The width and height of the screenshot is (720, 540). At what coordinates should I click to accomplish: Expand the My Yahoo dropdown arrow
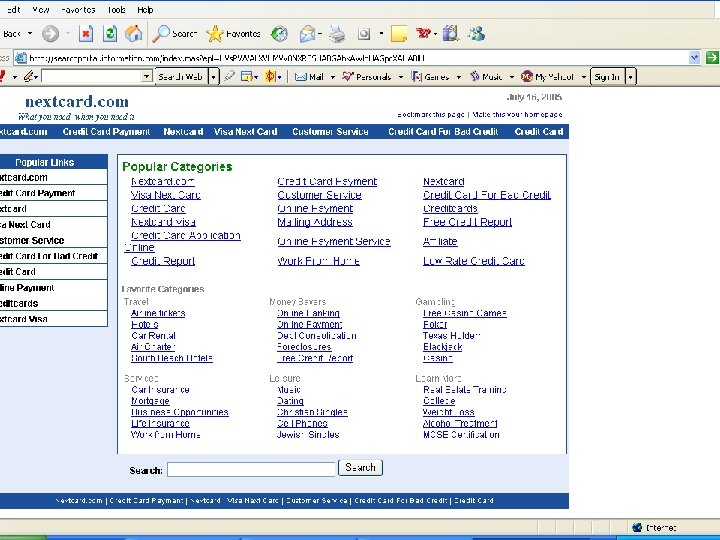click(584, 77)
